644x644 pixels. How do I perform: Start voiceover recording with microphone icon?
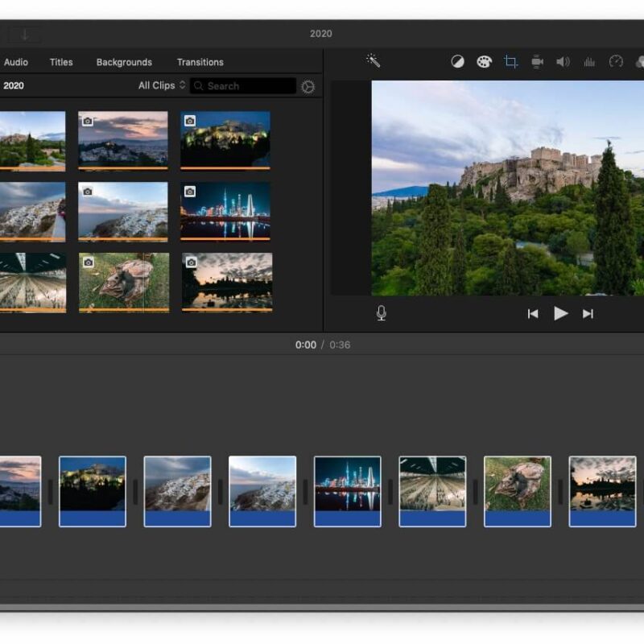click(x=381, y=313)
